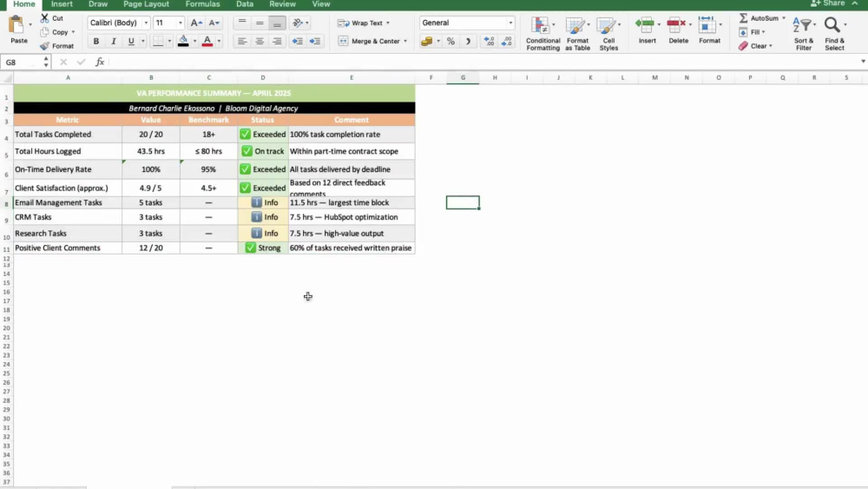Apply percent style format

(450, 41)
